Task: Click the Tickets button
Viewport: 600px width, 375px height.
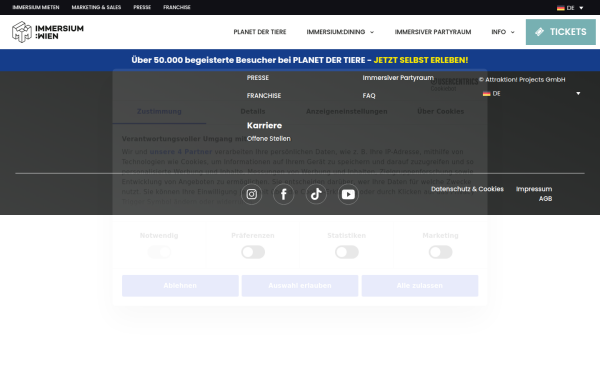Action: pos(561,32)
